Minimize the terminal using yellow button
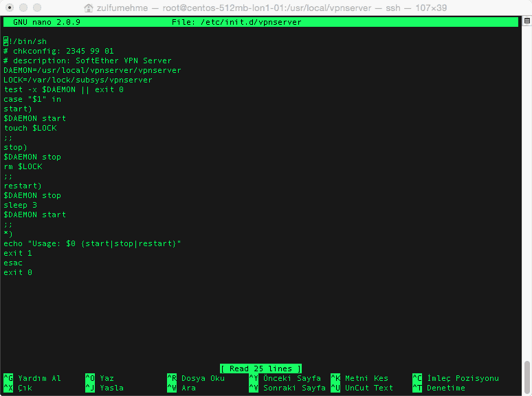 click(23, 8)
